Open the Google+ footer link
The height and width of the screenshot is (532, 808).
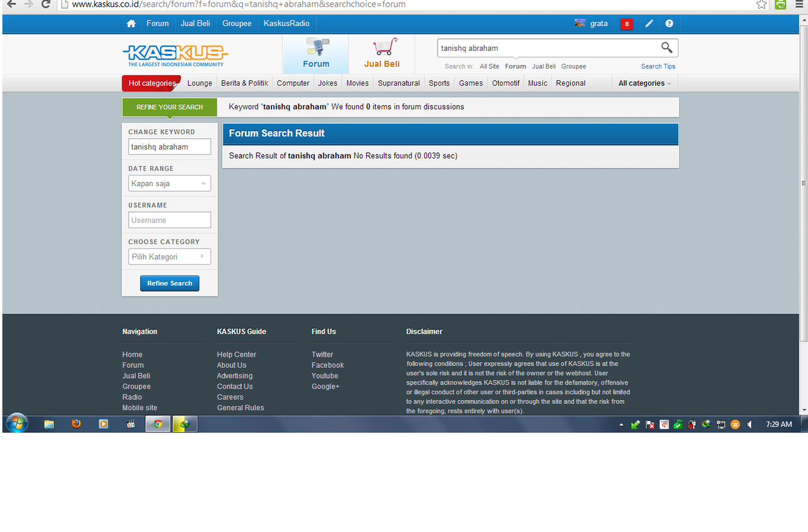(325, 387)
